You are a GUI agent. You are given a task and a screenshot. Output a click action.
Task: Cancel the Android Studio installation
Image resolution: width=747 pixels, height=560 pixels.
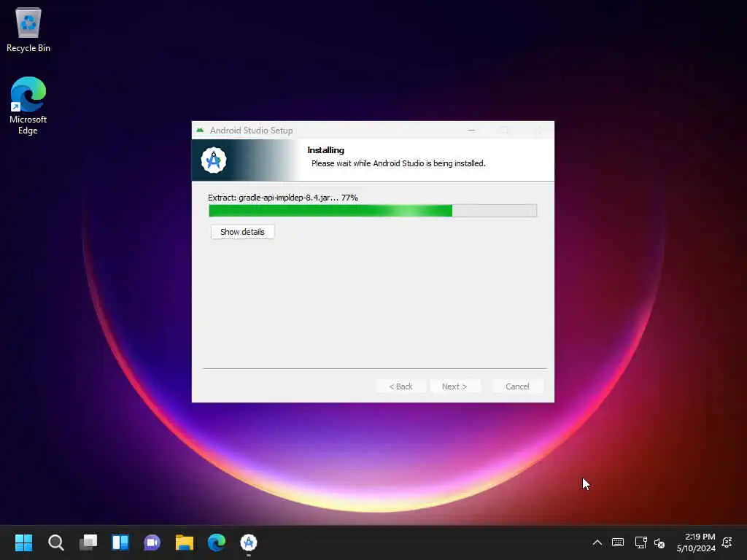pos(517,386)
